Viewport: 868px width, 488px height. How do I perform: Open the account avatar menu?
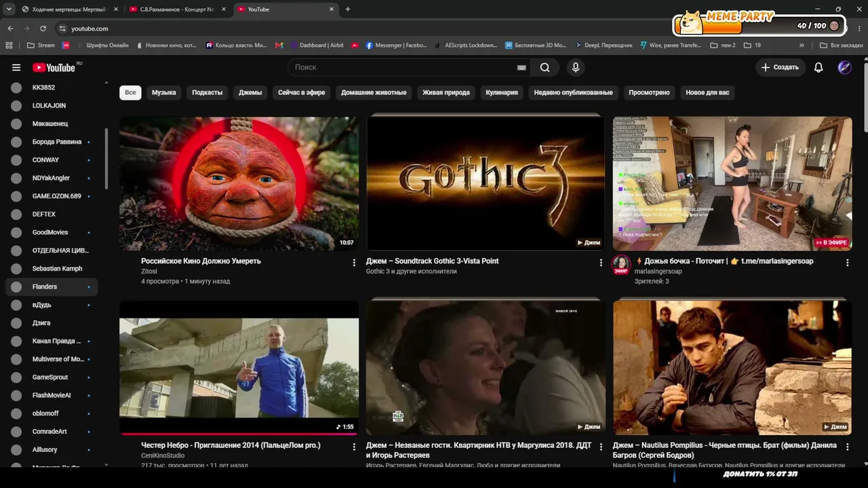[844, 67]
